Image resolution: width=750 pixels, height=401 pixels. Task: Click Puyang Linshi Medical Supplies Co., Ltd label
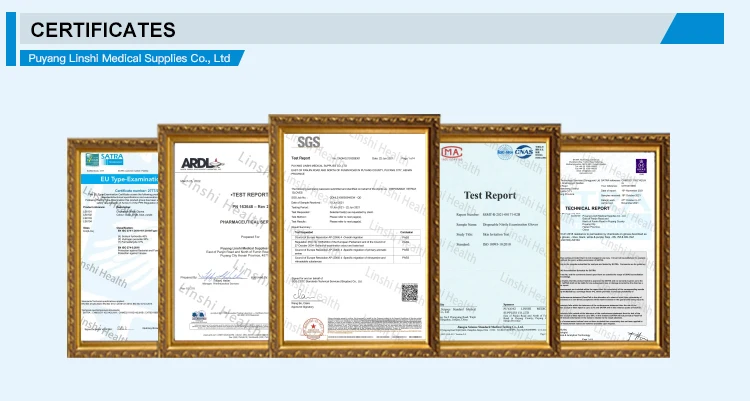(129, 58)
